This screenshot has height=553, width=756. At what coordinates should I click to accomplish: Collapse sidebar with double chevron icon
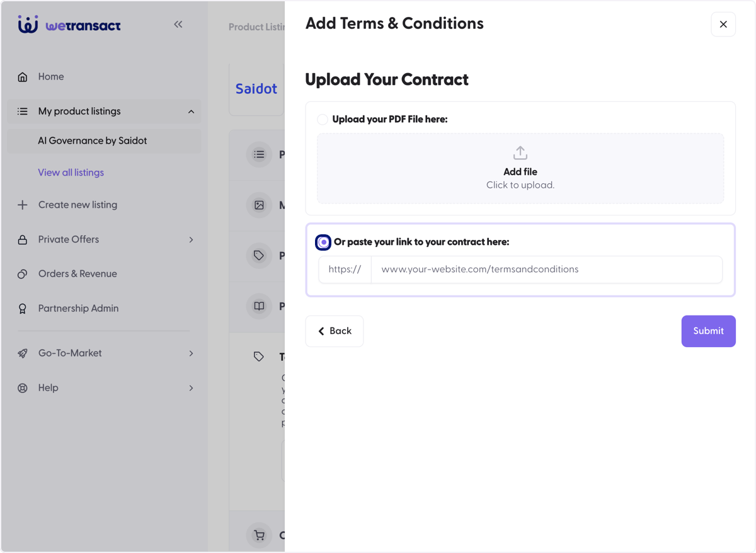click(178, 24)
